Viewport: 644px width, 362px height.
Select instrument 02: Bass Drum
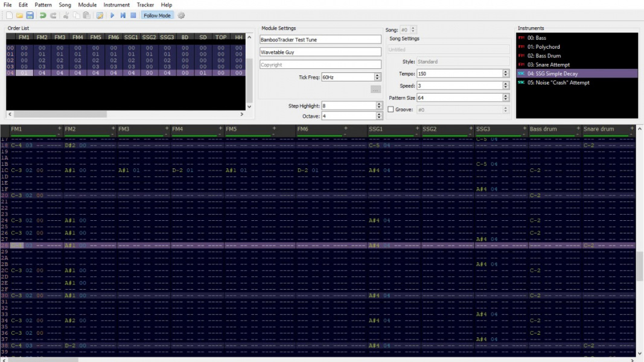click(577, 56)
